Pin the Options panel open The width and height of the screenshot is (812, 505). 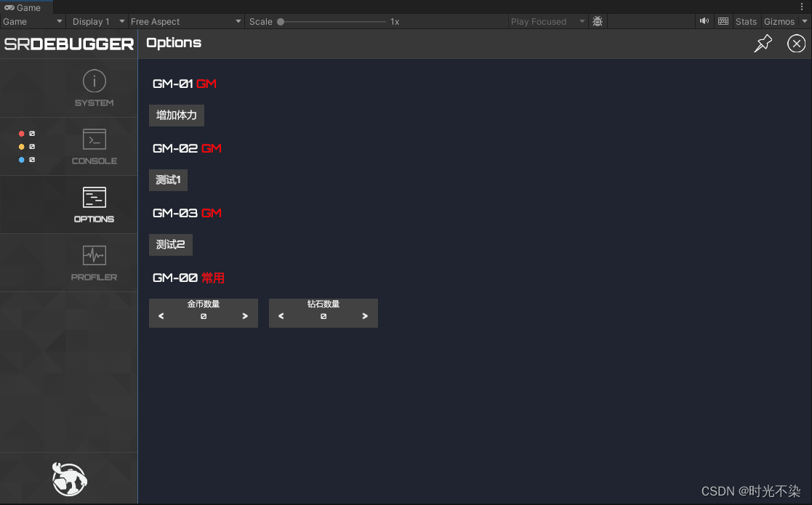click(763, 44)
